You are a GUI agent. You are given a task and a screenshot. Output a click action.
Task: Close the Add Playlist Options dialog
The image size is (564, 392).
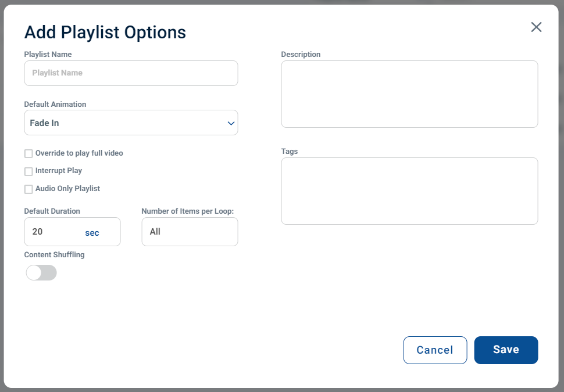click(x=536, y=27)
